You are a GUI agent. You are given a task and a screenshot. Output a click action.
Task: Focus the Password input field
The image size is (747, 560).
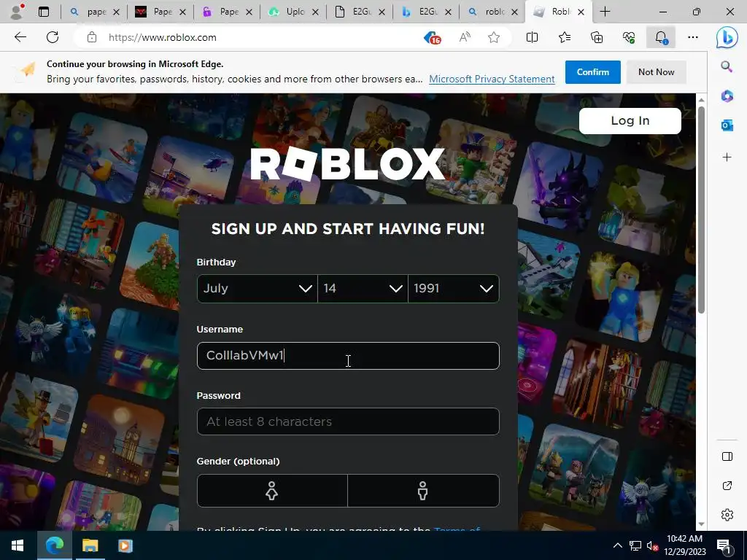348,421
